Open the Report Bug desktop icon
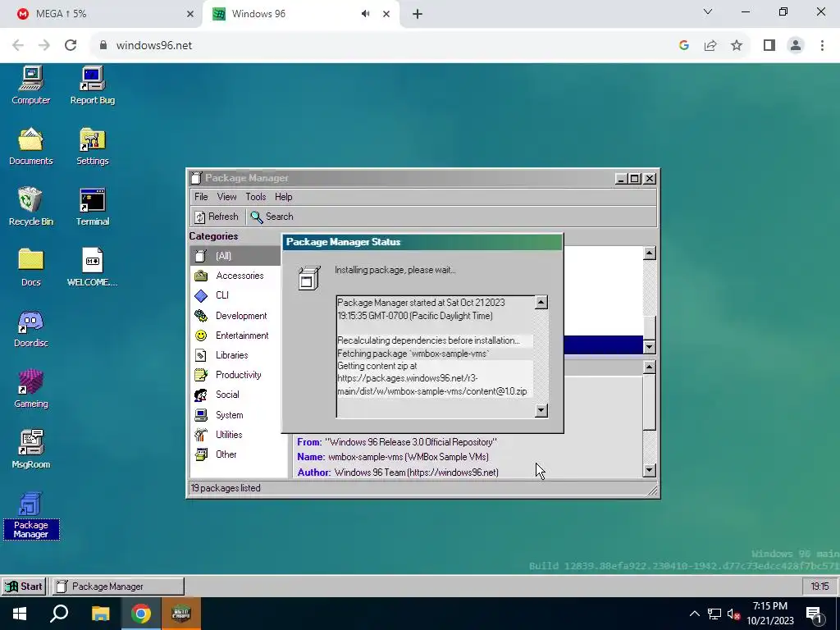 click(92, 85)
